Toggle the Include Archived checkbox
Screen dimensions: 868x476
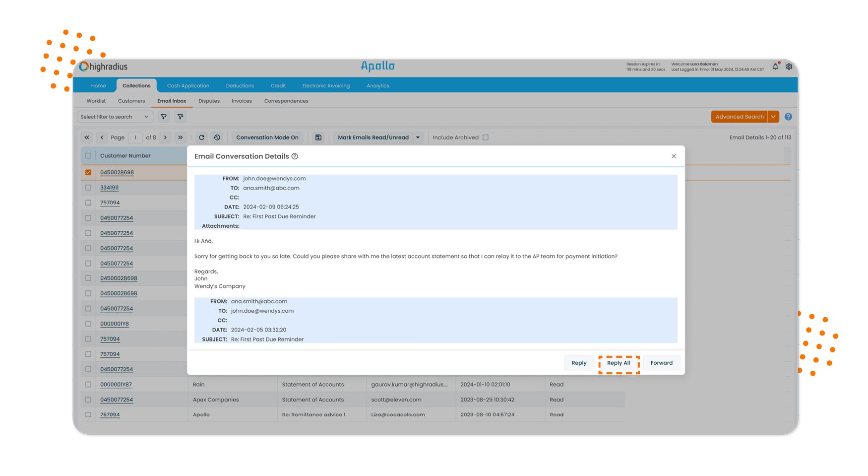coord(486,137)
